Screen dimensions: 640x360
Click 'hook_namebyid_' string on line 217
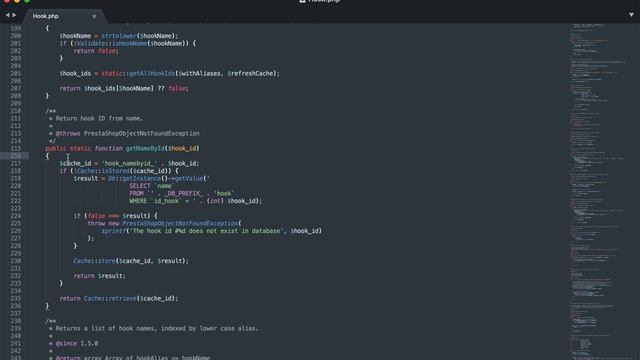click(x=129, y=164)
